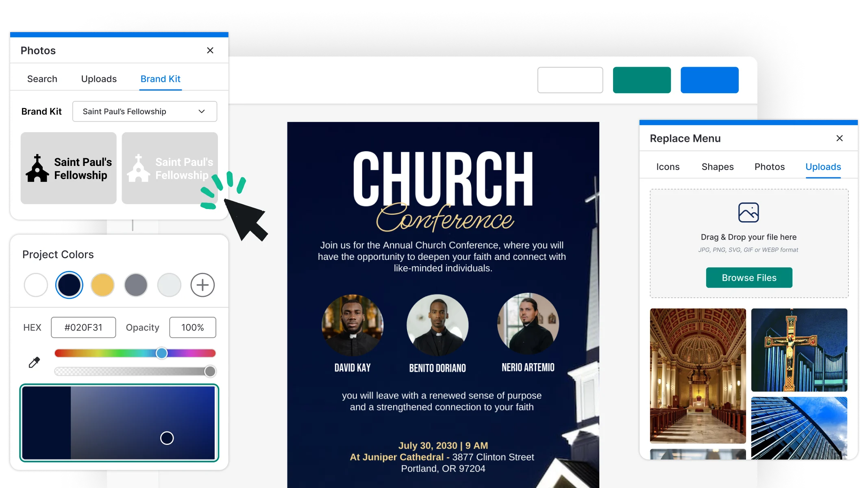Click the add color swatch plus icon
The width and height of the screenshot is (868, 488).
[x=202, y=284]
